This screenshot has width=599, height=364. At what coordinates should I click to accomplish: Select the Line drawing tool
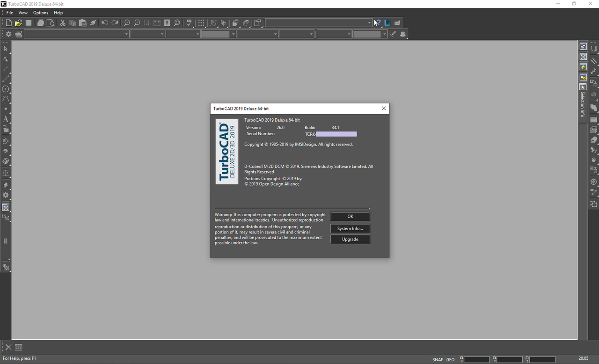[6, 79]
